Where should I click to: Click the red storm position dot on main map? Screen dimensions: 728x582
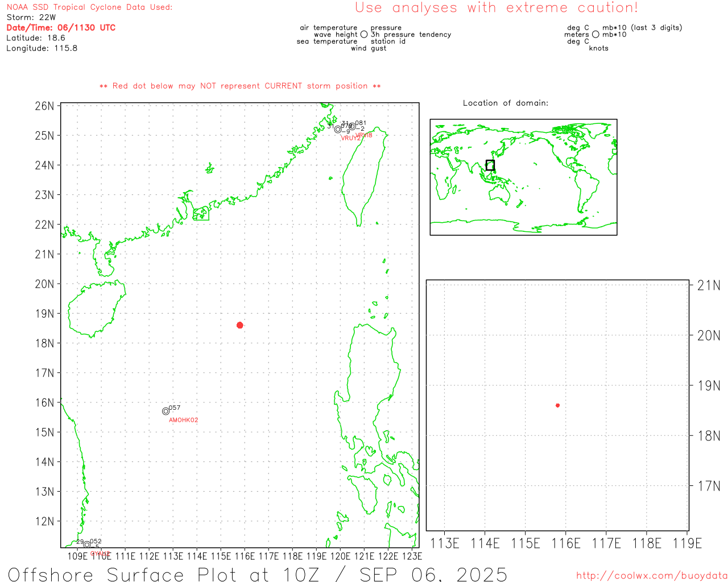tap(240, 325)
